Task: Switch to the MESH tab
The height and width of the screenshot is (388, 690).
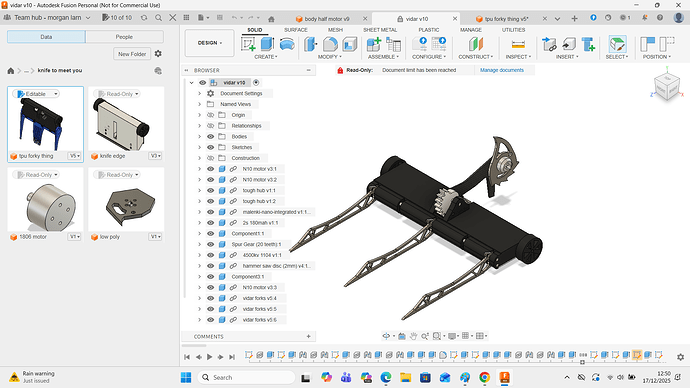Action: coord(335,30)
